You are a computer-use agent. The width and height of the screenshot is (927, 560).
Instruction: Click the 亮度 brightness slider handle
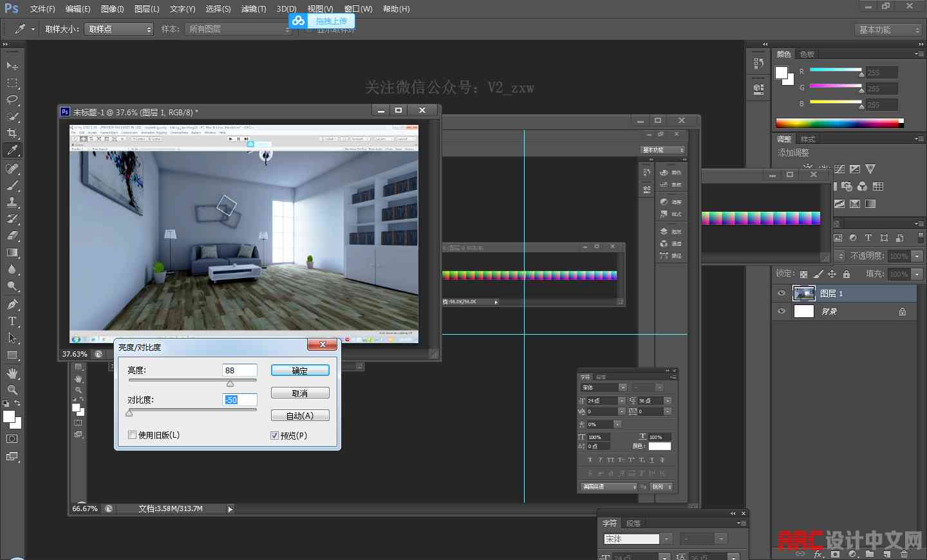230,384
